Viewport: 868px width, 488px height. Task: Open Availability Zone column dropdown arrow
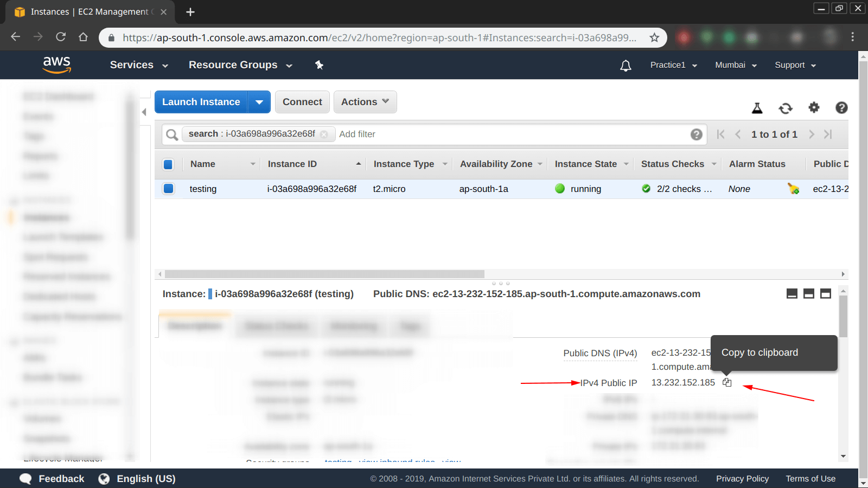(x=540, y=164)
